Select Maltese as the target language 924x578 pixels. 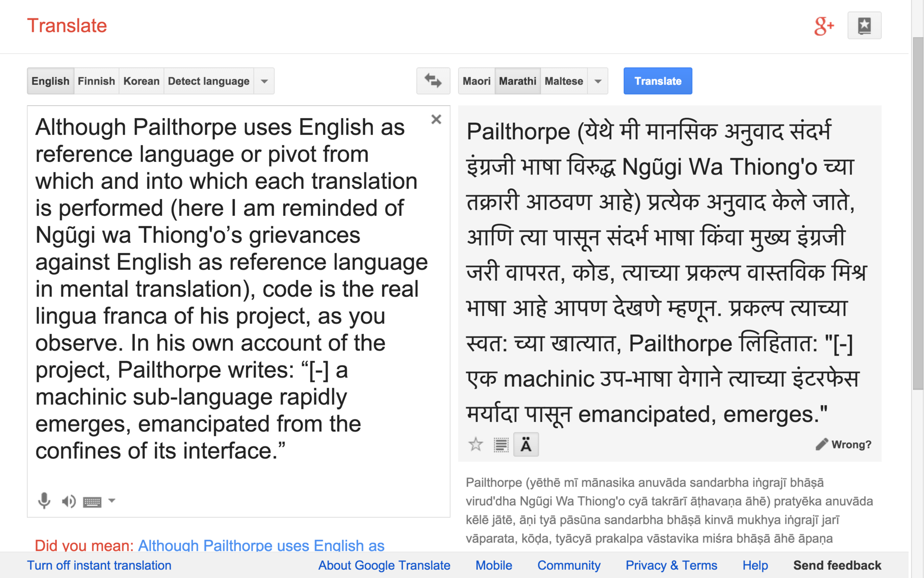[564, 81]
